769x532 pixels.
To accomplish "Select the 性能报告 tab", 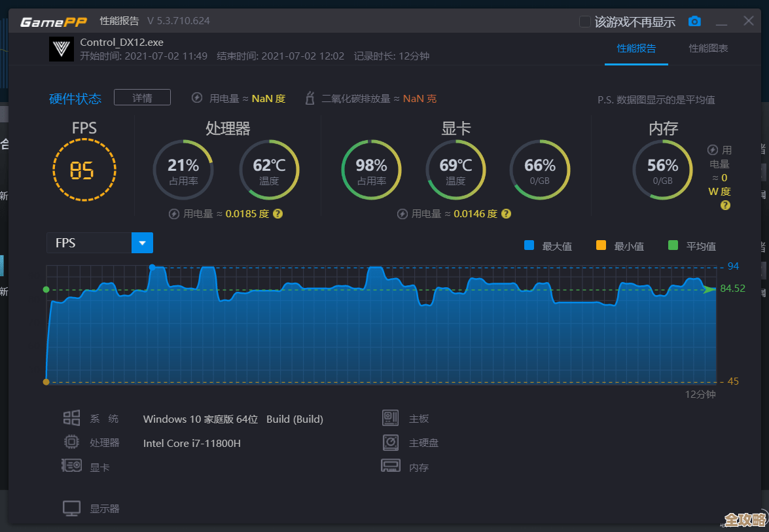I will pos(636,48).
